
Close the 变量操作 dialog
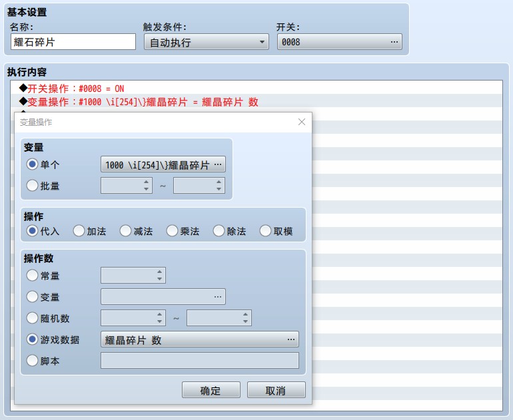(x=302, y=122)
